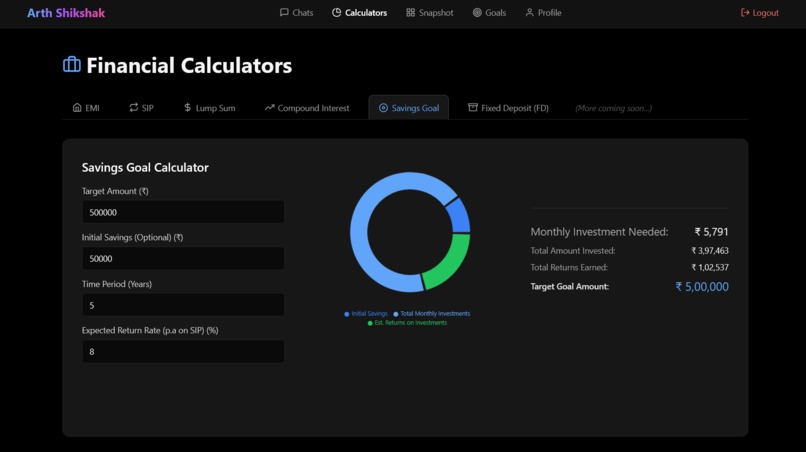Image resolution: width=806 pixels, height=452 pixels.
Task: Click the ₹ 1,02,537 returns value
Action: point(710,267)
